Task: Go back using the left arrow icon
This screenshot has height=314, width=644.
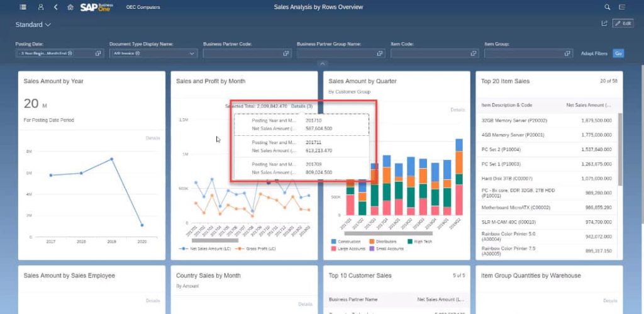Action: (55, 7)
